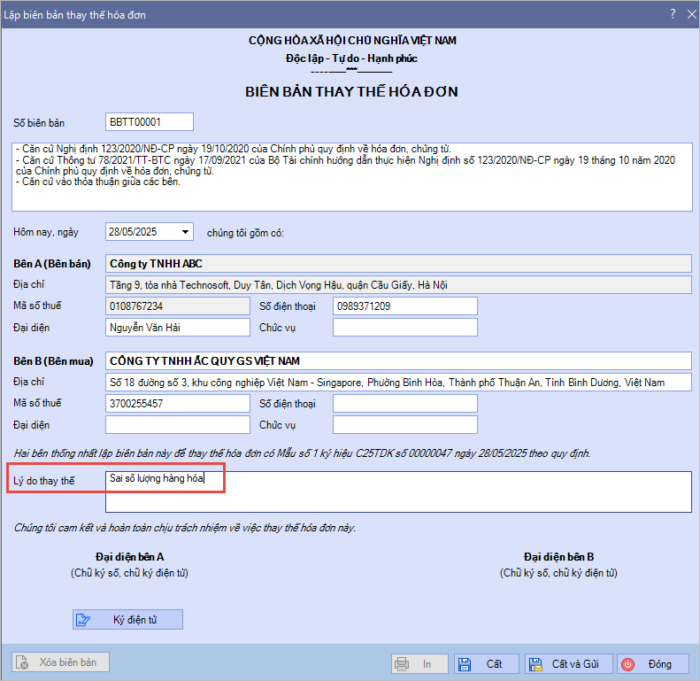Image resolution: width=700 pixels, height=681 pixels.
Task: Edit Bên B company name field
Action: click(397, 360)
